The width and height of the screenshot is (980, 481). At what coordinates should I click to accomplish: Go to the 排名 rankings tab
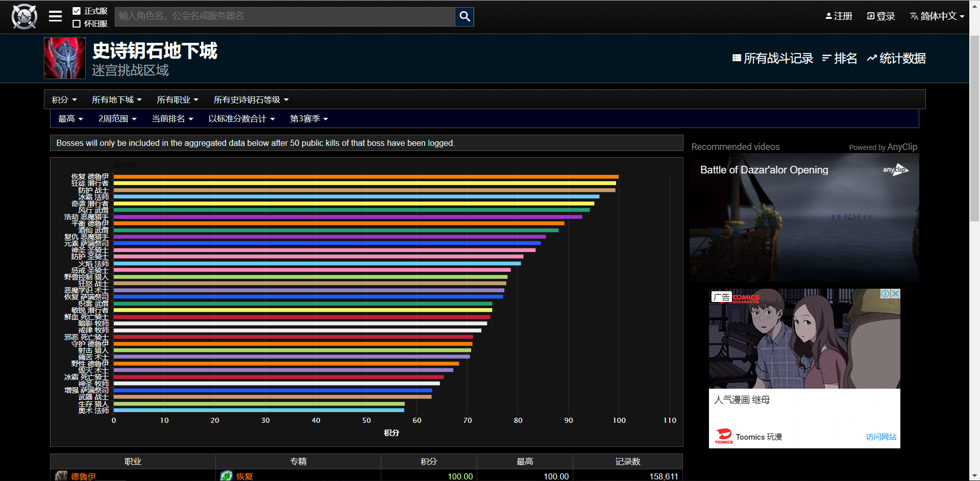pyautogui.click(x=840, y=59)
